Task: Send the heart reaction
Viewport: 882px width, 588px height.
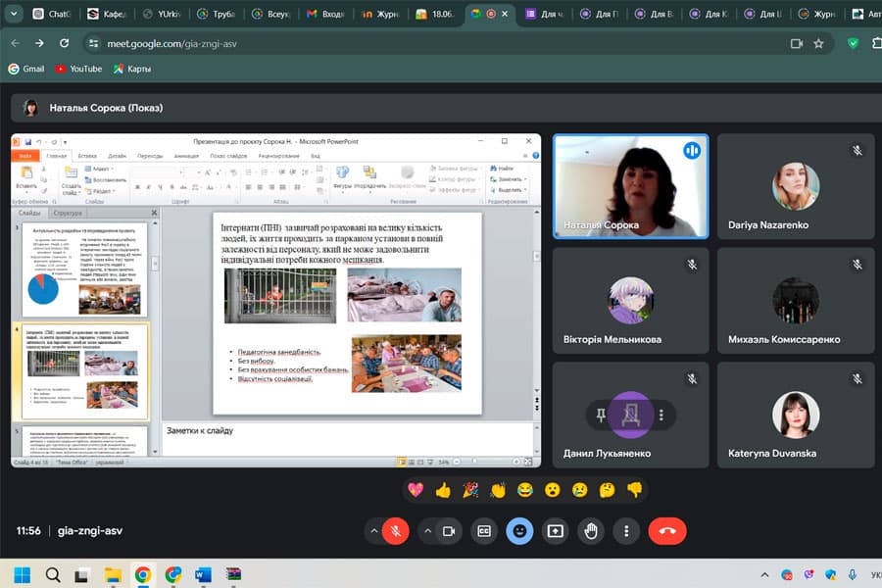Action: [x=416, y=489]
